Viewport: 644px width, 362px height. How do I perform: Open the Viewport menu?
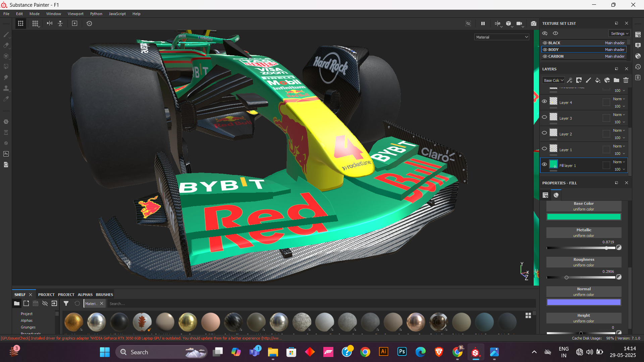[75, 14]
